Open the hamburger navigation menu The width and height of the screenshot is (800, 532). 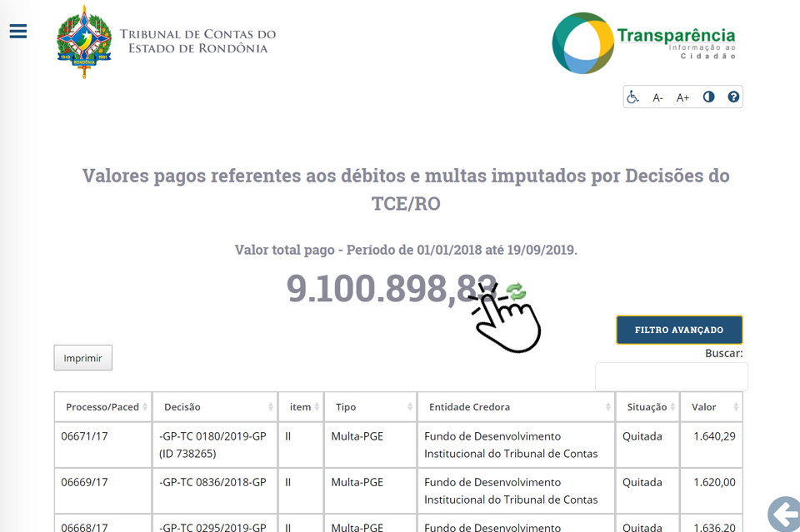18,32
